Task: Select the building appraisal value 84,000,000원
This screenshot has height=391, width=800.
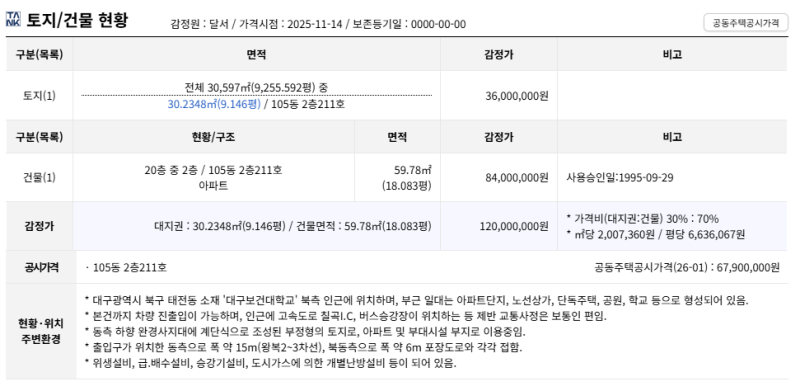Action: click(x=517, y=178)
